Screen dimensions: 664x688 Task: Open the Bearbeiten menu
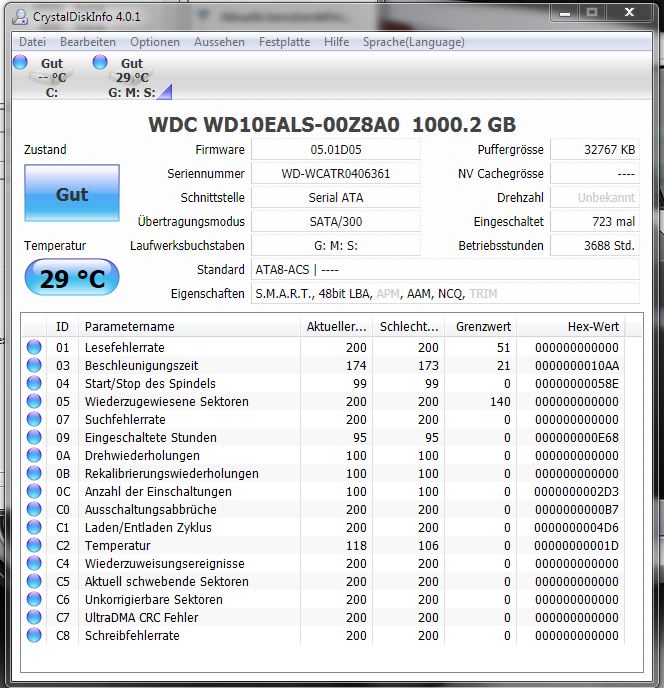[x=88, y=42]
